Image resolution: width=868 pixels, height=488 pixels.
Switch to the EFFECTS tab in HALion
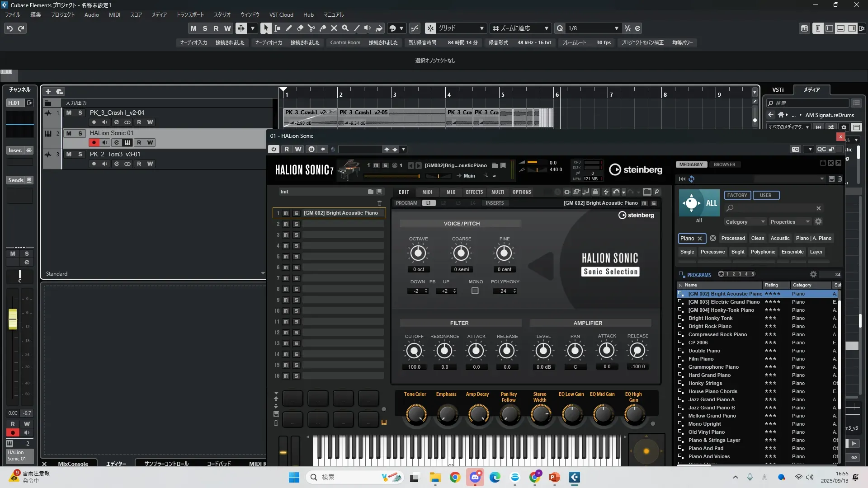coord(474,192)
